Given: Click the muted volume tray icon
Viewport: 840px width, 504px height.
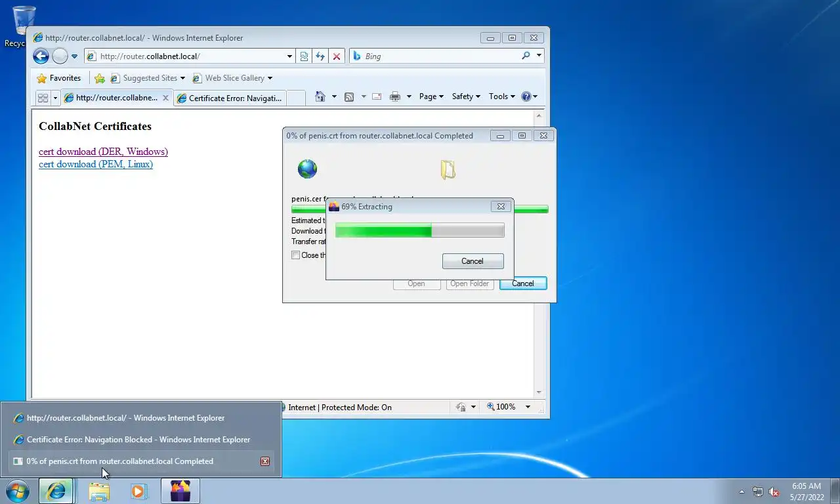Looking at the screenshot, I should [774, 492].
